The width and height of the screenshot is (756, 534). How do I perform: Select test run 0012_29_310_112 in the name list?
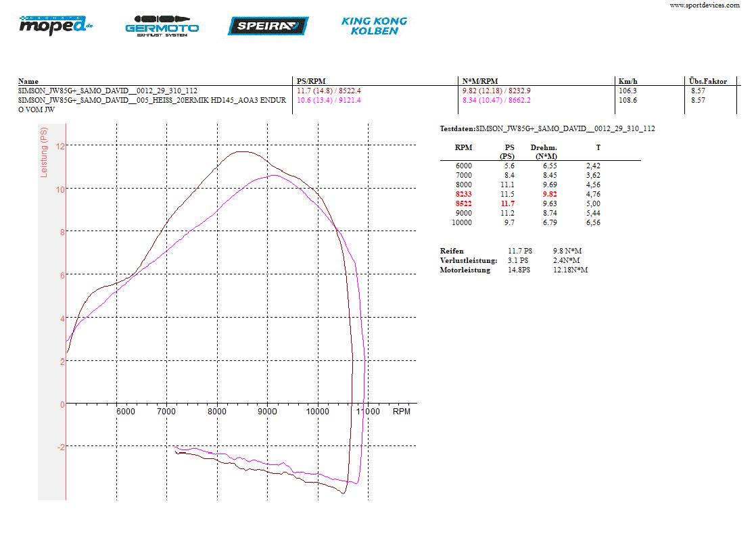108,91
